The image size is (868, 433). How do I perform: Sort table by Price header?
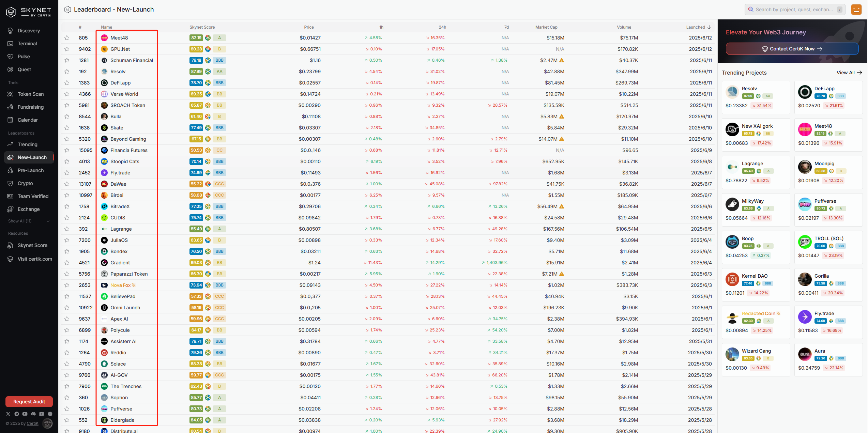(x=309, y=27)
